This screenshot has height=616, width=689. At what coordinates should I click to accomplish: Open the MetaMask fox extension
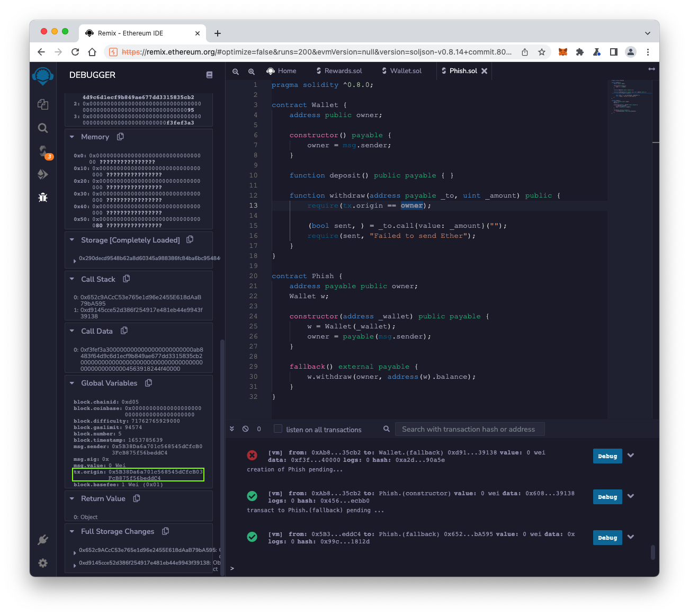point(563,52)
